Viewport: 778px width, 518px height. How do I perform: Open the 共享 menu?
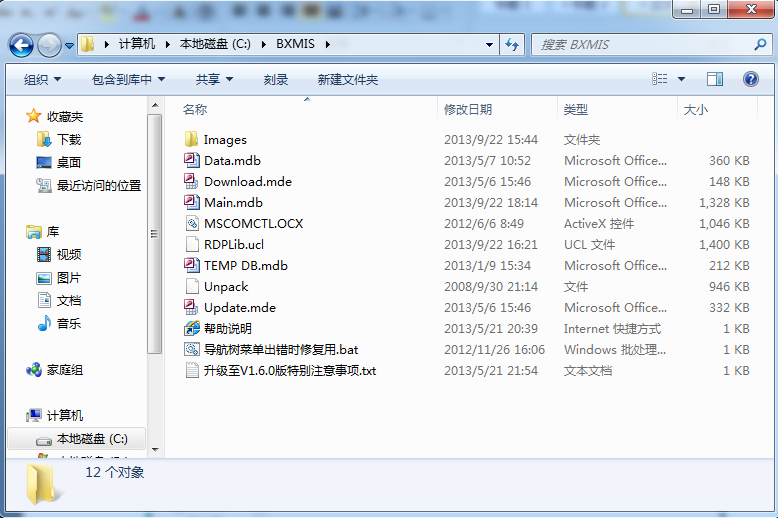point(214,79)
